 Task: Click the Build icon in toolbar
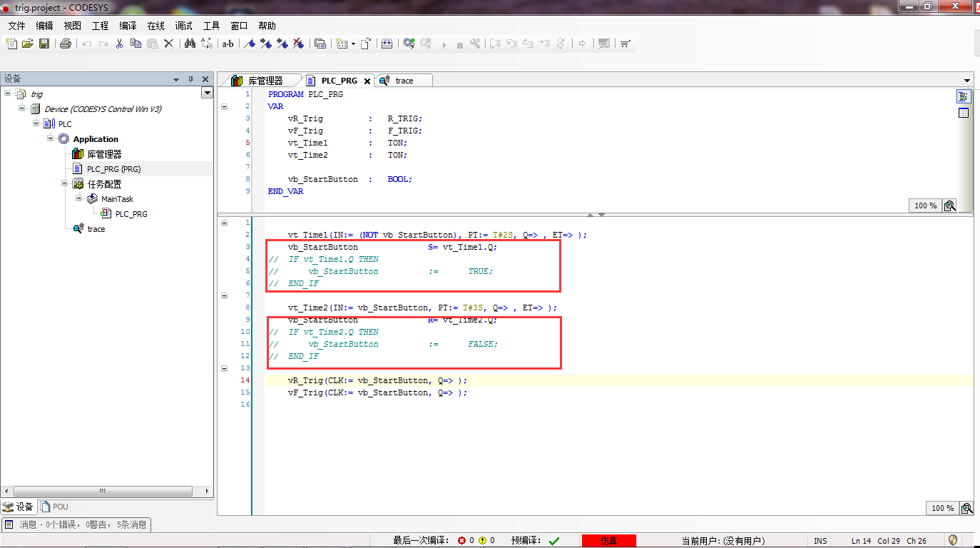coord(387,44)
